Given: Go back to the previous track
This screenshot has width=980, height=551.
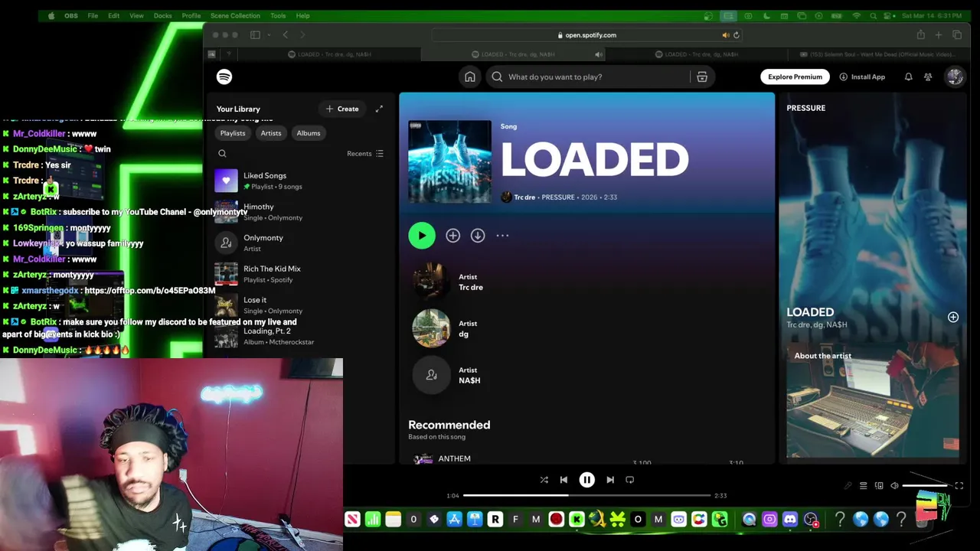Looking at the screenshot, I should click(x=563, y=480).
